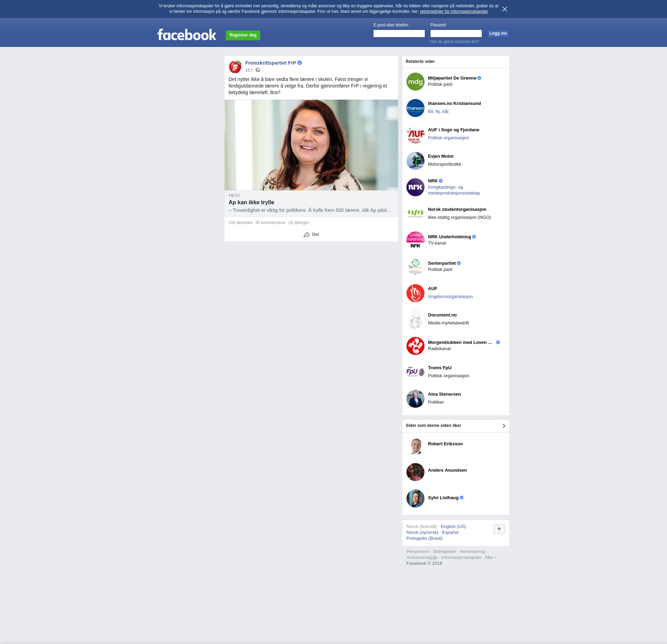Viewport: 667px width, 644px height.
Task: Click the Evjen Motor avatar
Action: coord(415,161)
